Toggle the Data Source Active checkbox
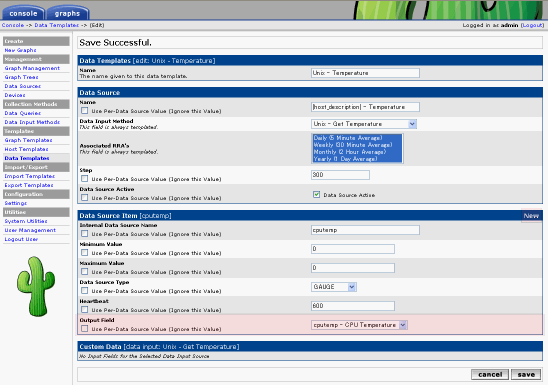Viewport: 548px width, 385px height. pyautogui.click(x=316, y=195)
